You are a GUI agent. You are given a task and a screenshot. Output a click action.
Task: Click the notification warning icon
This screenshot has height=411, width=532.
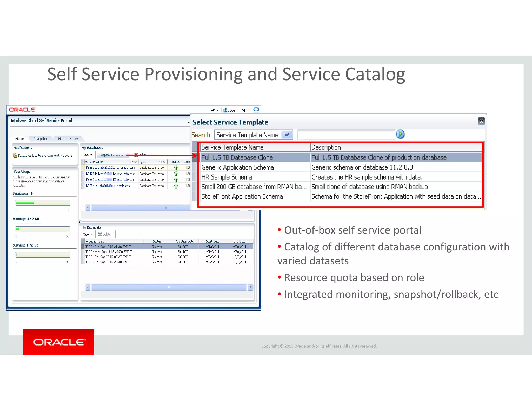point(15,155)
